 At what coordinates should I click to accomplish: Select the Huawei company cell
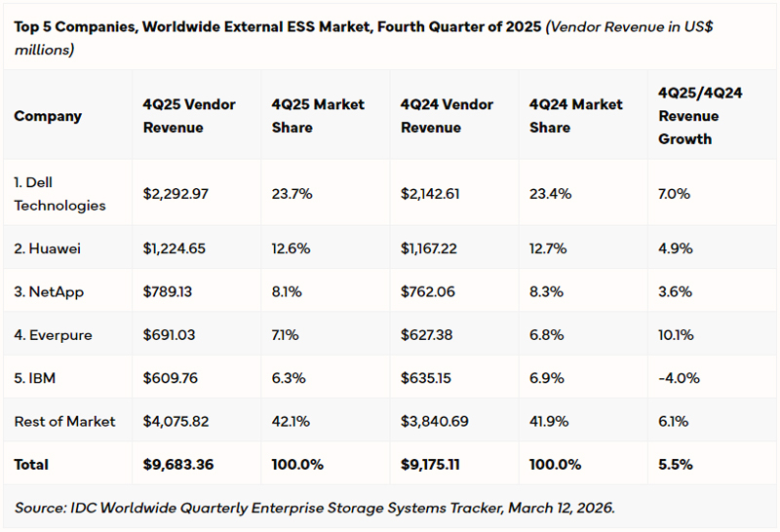point(47,248)
